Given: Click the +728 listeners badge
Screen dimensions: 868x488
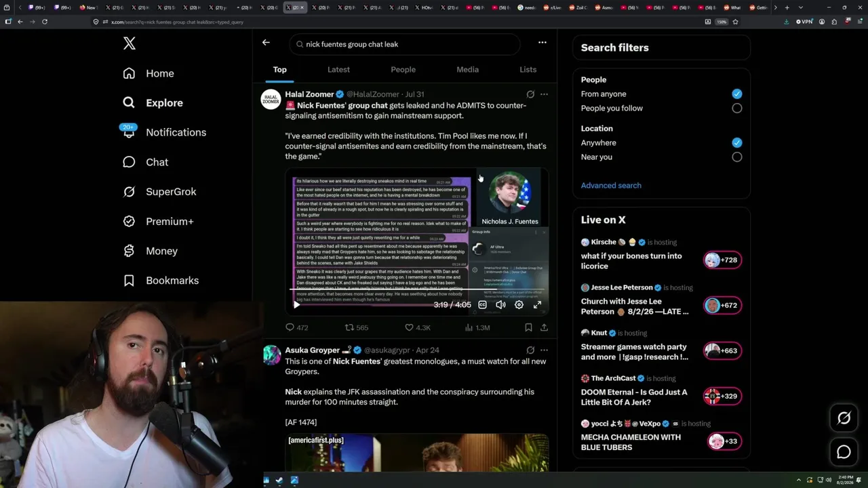Looking at the screenshot, I should (x=722, y=260).
